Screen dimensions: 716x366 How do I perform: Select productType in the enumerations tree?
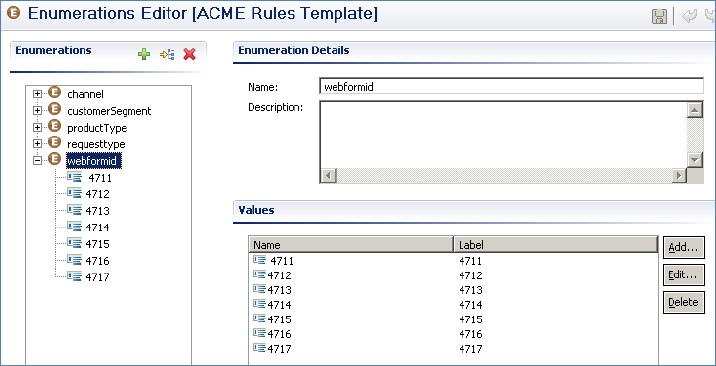(97, 128)
